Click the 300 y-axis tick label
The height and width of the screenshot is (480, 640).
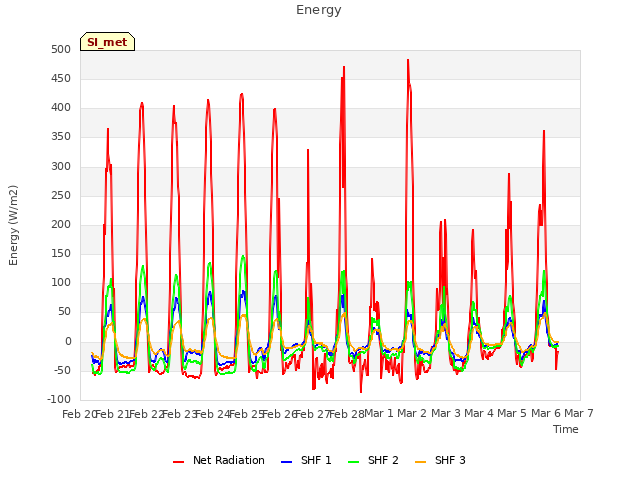61,167
